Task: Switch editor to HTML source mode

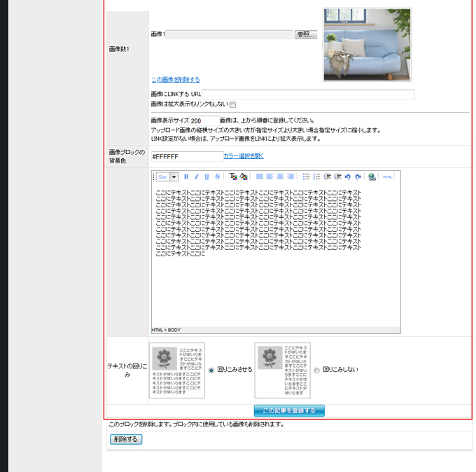Action: click(388, 177)
